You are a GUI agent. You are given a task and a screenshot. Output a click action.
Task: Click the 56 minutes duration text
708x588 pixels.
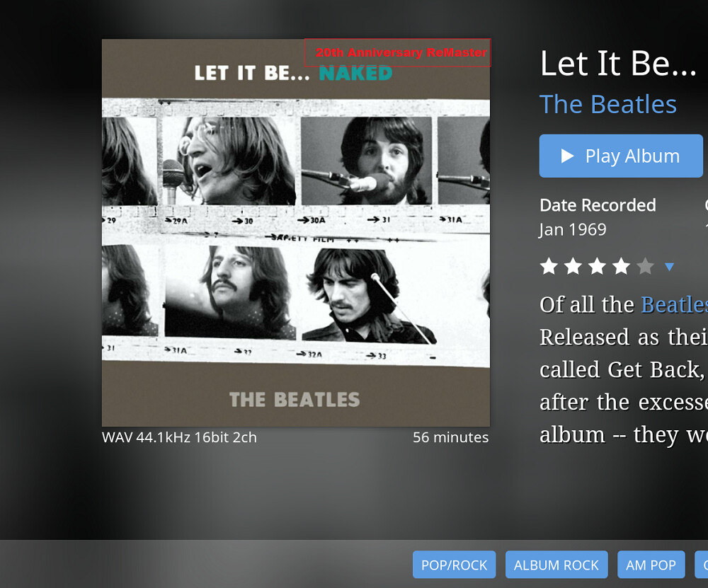tap(450, 437)
